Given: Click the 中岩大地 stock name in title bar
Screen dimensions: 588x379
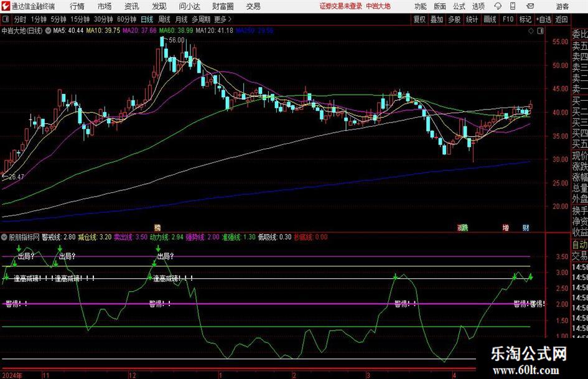Looking at the screenshot, I should [x=378, y=6].
